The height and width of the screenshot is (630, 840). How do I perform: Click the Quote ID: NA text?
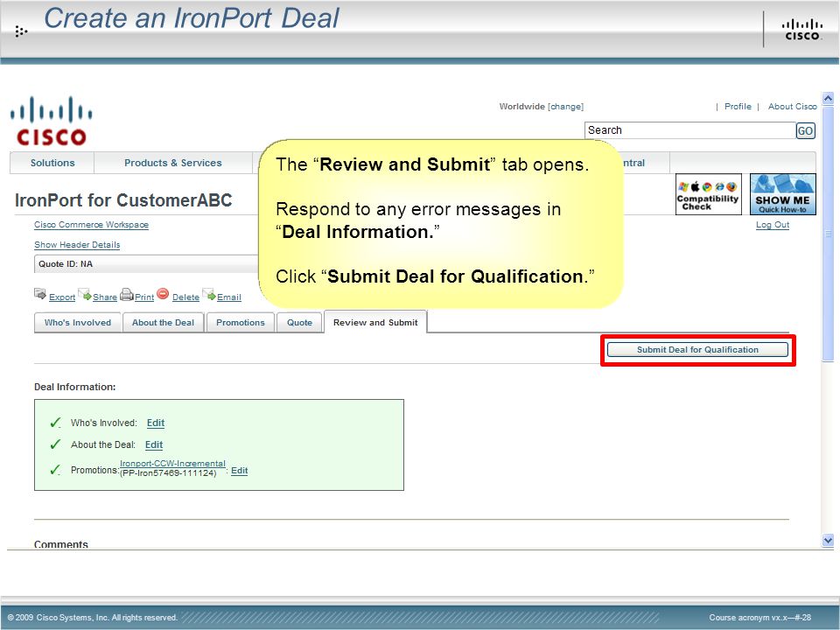(66, 264)
